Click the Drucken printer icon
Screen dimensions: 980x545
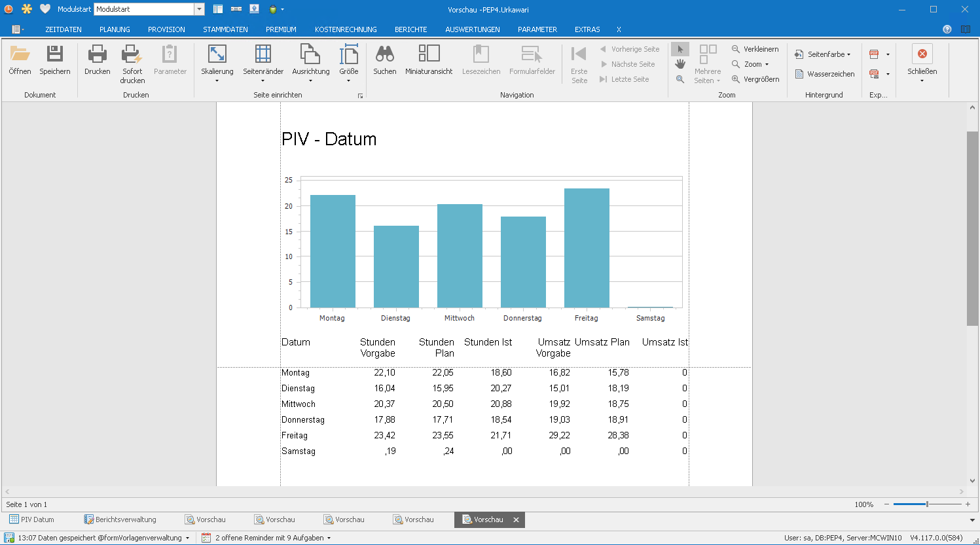97,54
